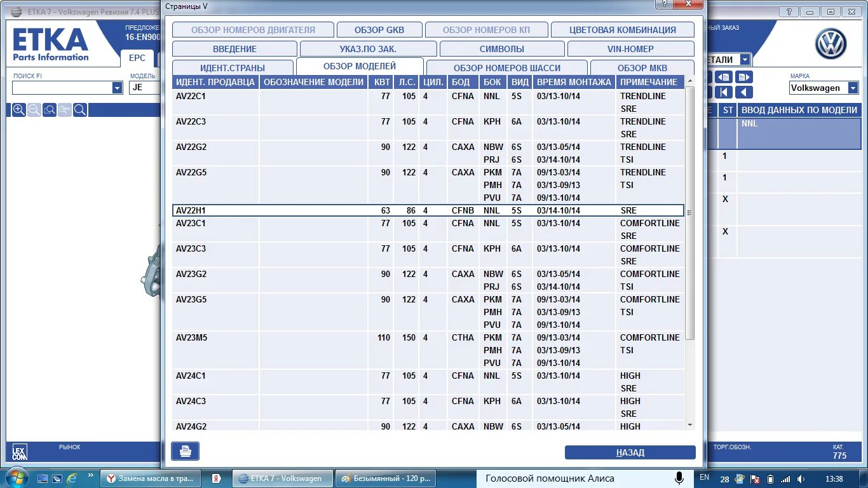Switch to ОБЗОР НОМЕРОВ ДВИГАТЕЛЯ tab
The image size is (868, 488).
[x=253, y=30]
